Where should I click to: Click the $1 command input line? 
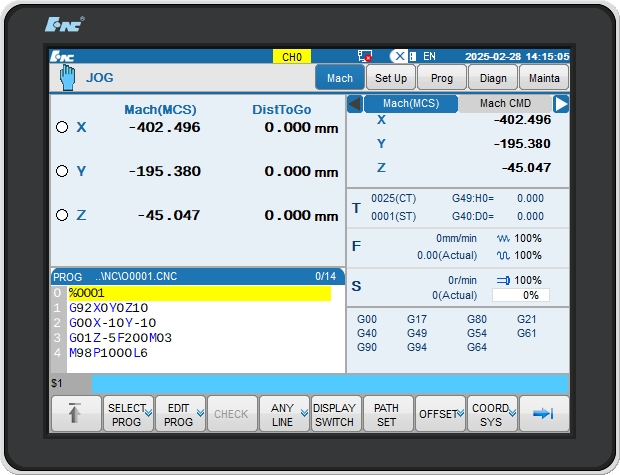click(329, 384)
